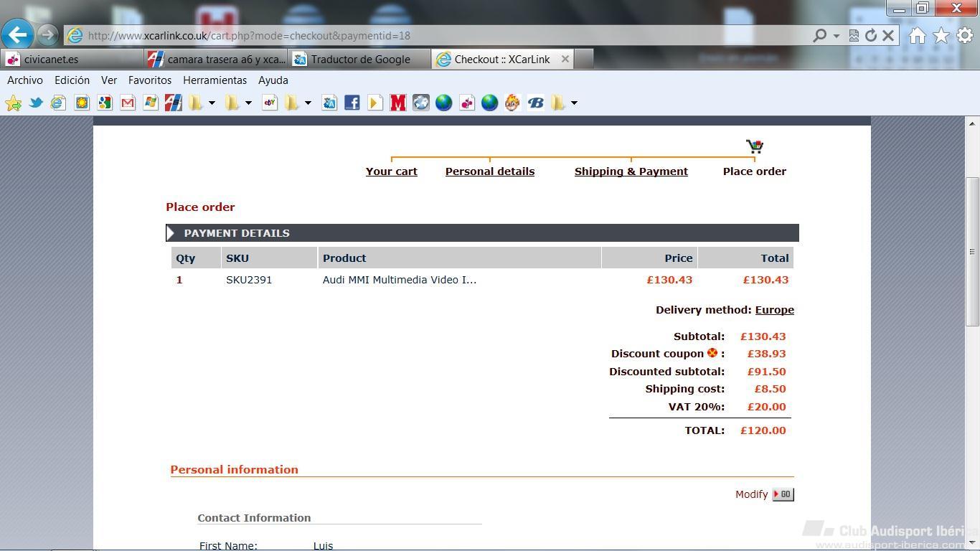Click the vertical scrollbar thumb
This screenshot has width=980, height=551.
coord(973,251)
